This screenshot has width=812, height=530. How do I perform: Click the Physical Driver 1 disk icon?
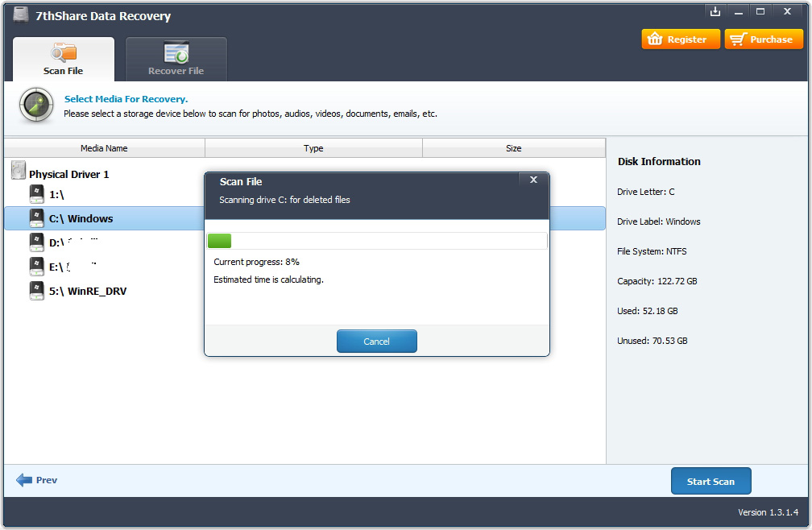click(x=19, y=170)
